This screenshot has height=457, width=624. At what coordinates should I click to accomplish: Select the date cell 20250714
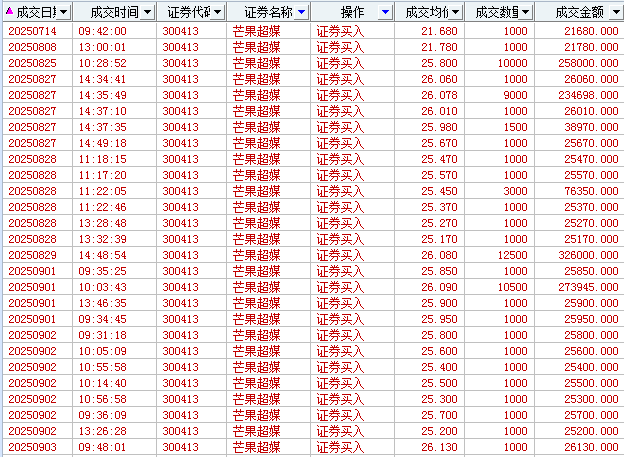tap(32, 31)
